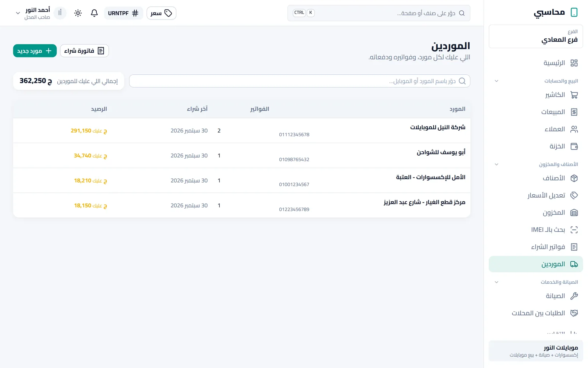Click the سعر price tag button
Screen dimensions: 588x368
[161, 13]
